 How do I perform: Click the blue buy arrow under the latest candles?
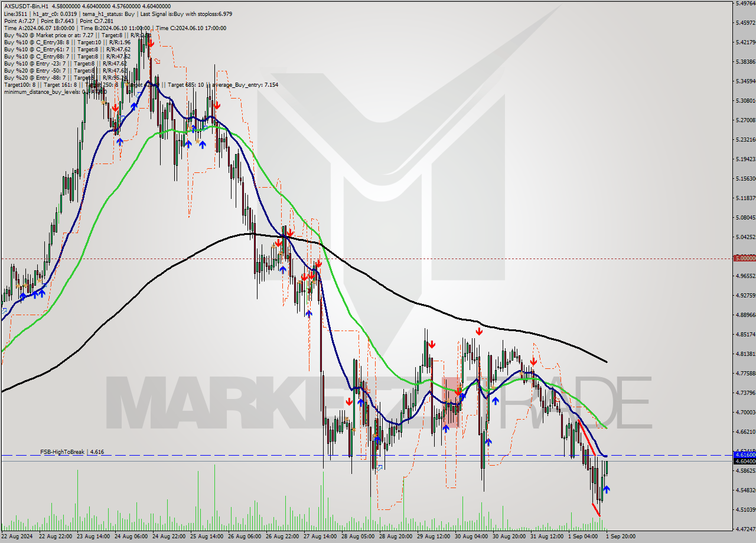[x=607, y=489]
